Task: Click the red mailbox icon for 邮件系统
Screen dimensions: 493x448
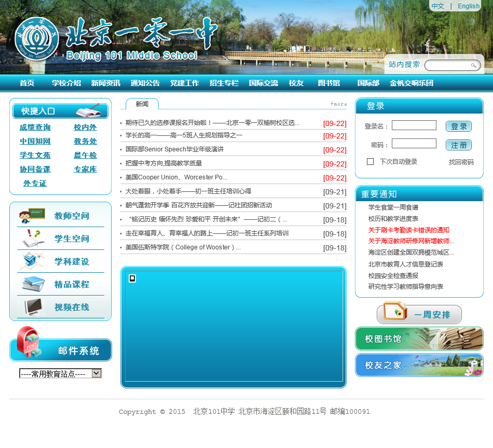Action: click(29, 342)
